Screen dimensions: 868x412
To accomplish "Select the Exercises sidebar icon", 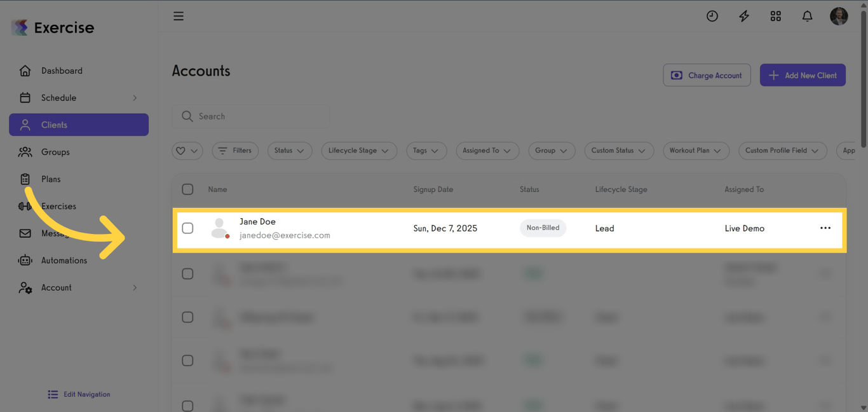I will click(x=25, y=206).
